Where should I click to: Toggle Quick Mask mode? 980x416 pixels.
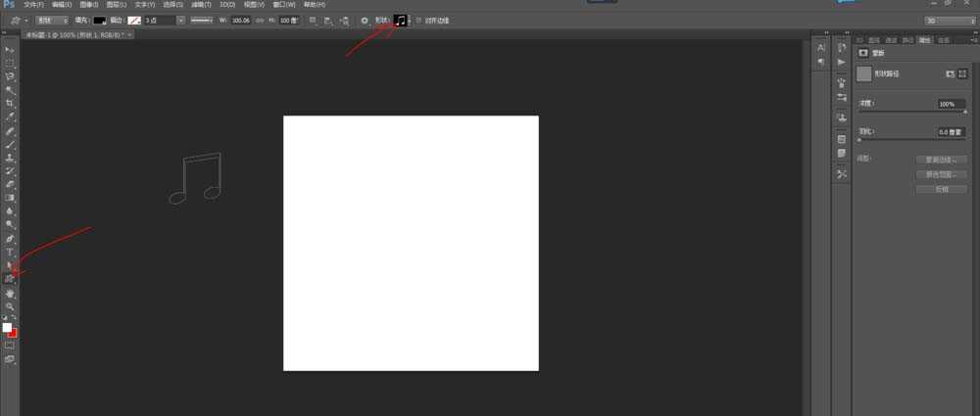click(x=10, y=345)
